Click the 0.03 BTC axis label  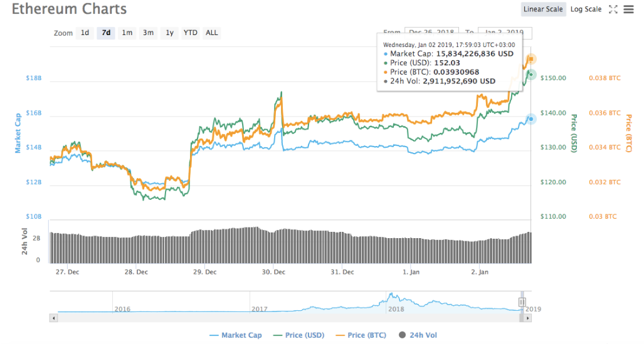pos(603,216)
